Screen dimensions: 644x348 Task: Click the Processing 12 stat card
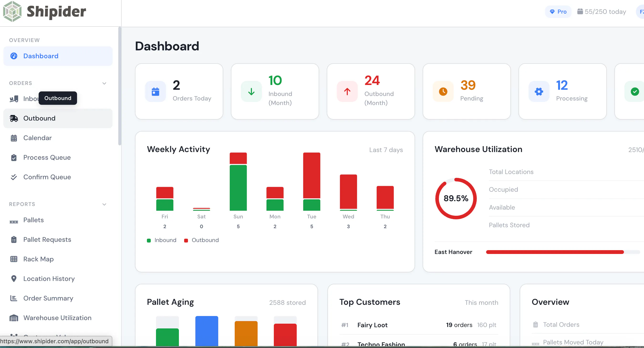(x=562, y=91)
